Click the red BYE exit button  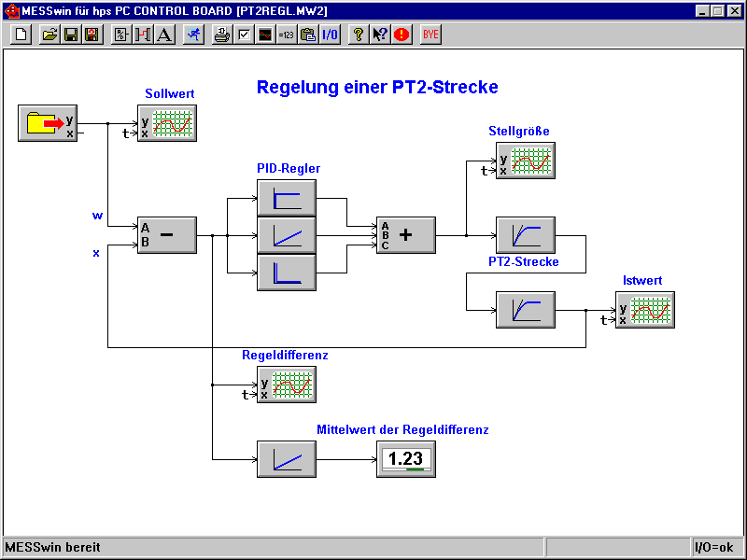pos(430,35)
